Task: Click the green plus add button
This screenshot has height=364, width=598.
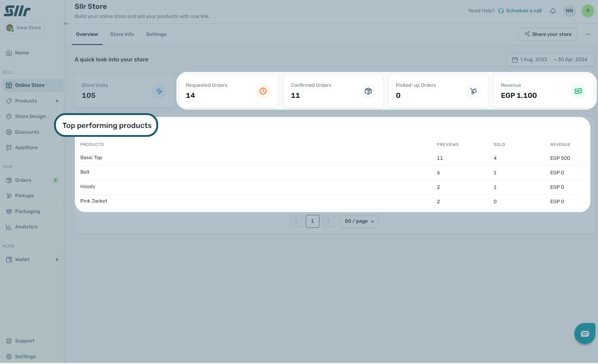Action: [x=588, y=11]
